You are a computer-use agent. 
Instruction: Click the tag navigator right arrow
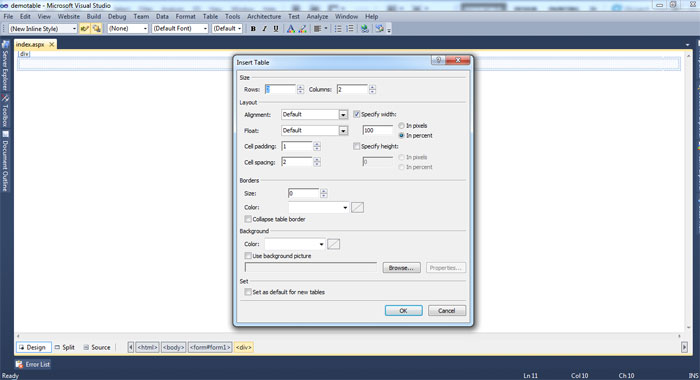(x=684, y=347)
